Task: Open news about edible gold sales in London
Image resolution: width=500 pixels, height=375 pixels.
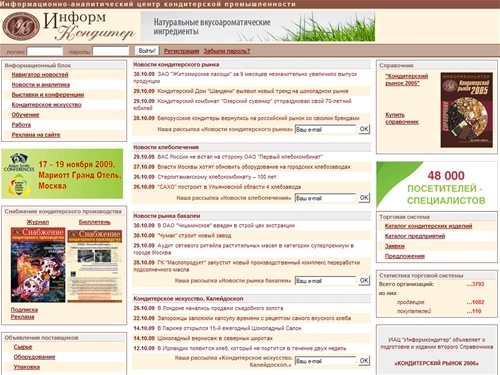Action: tap(220, 308)
